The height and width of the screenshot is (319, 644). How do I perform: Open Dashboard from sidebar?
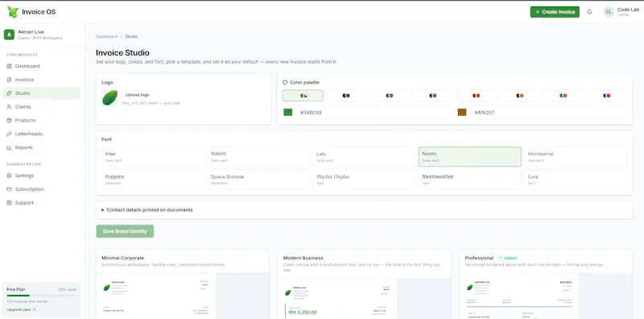(x=41, y=66)
